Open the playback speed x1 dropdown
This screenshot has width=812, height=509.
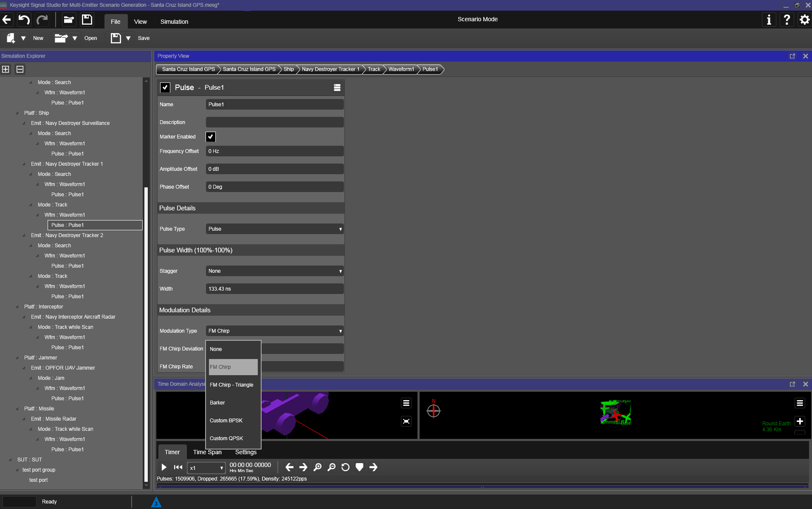206,468
